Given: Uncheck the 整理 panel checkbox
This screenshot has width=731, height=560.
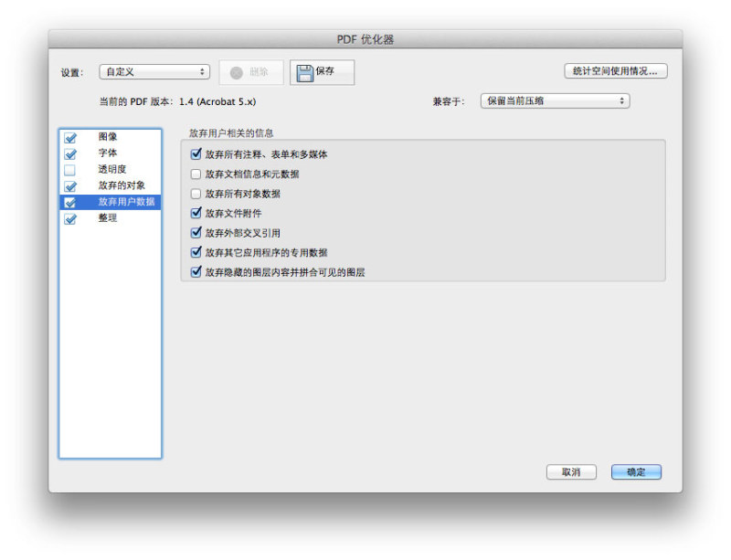Looking at the screenshot, I should [70, 218].
